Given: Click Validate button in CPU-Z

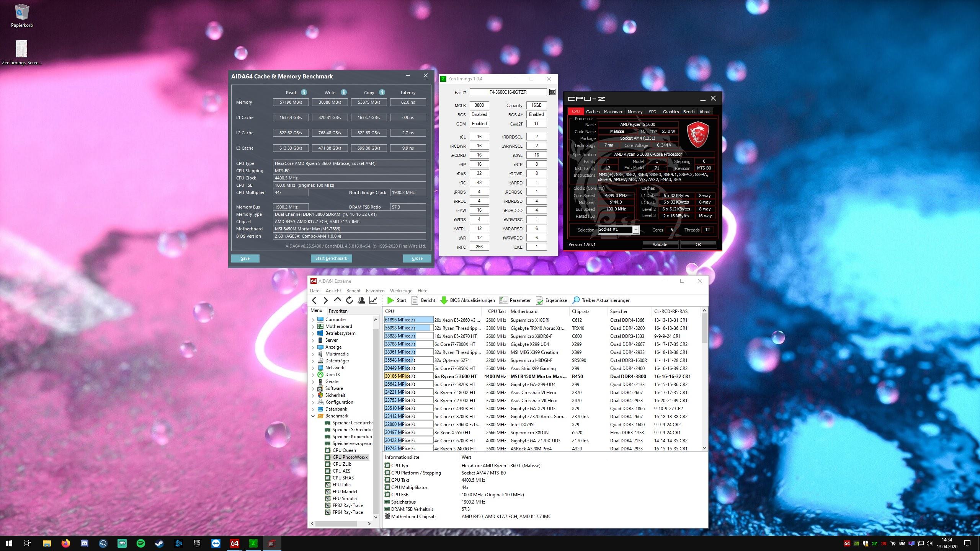Looking at the screenshot, I should 660,245.
